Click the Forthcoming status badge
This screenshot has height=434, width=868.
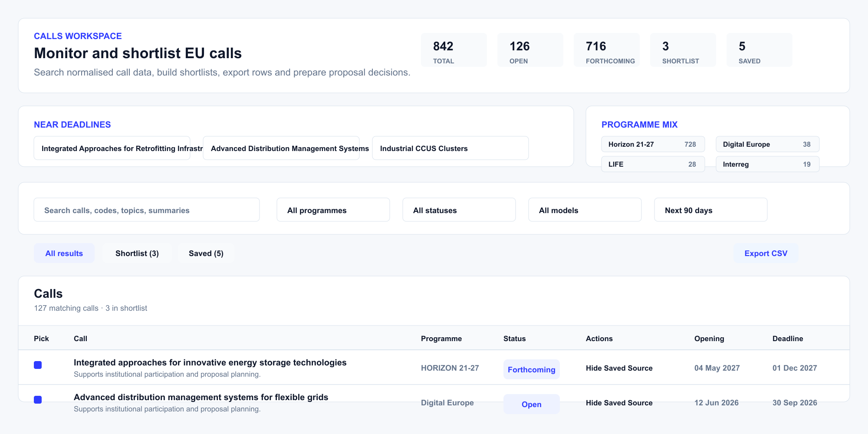pos(532,369)
